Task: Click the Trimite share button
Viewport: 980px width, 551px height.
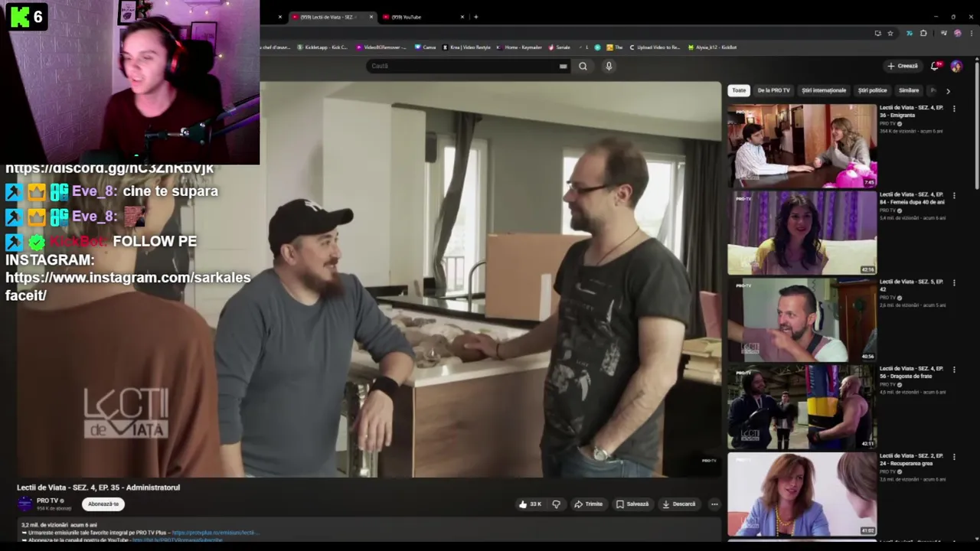Action: pyautogui.click(x=588, y=504)
